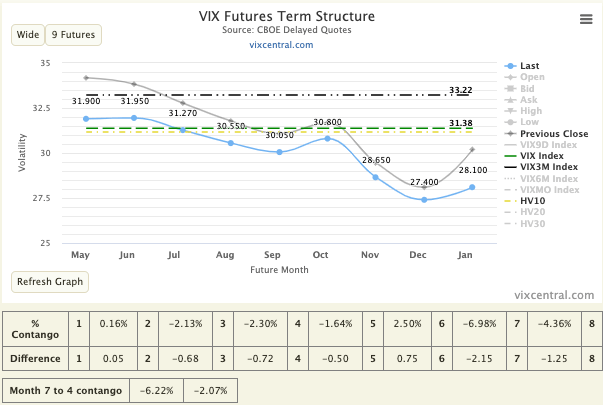This screenshot has height=405, width=603.
Task: Show the VIX9D Index line
Action: point(549,144)
